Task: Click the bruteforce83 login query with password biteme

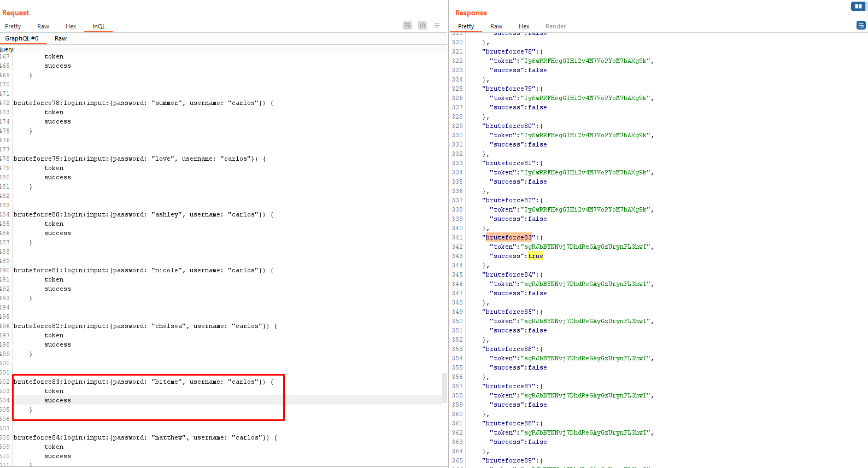Action: pos(144,382)
